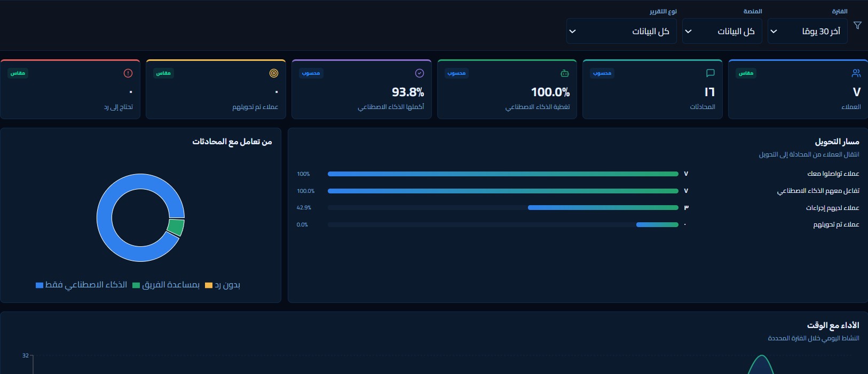
Task: Select the المحادثات conversations count card
Action: [652, 89]
